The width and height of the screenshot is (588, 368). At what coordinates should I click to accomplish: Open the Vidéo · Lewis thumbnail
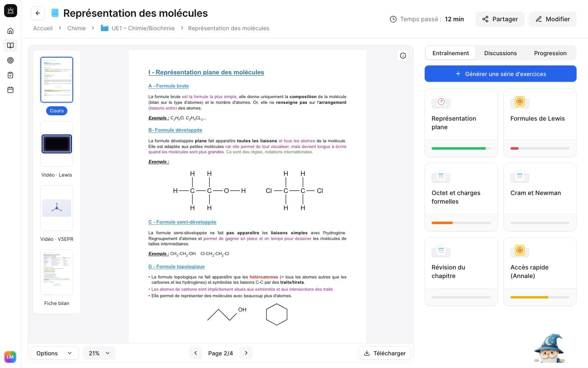57,144
